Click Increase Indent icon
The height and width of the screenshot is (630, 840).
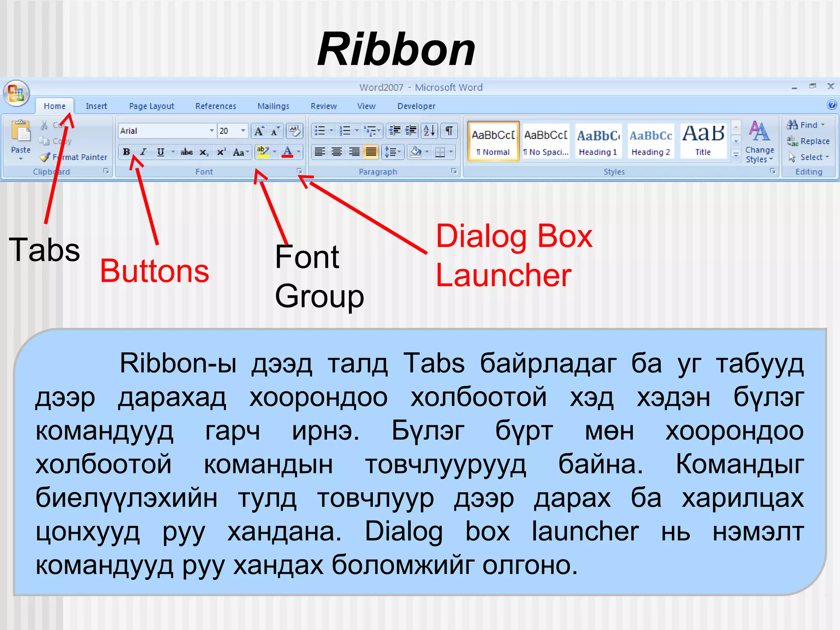(411, 131)
